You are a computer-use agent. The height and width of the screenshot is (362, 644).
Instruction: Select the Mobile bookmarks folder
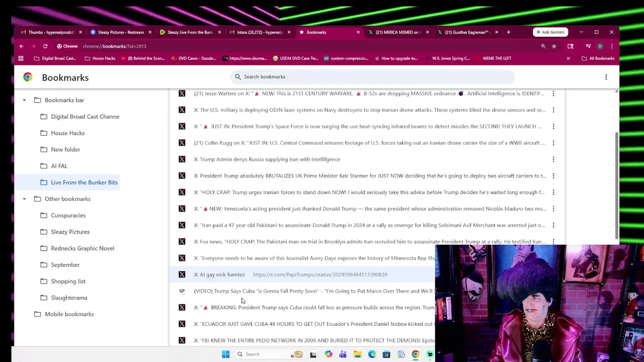coord(64,314)
